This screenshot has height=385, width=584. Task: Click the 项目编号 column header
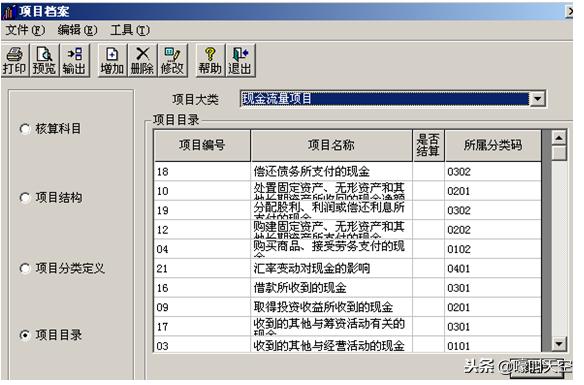[202, 145]
